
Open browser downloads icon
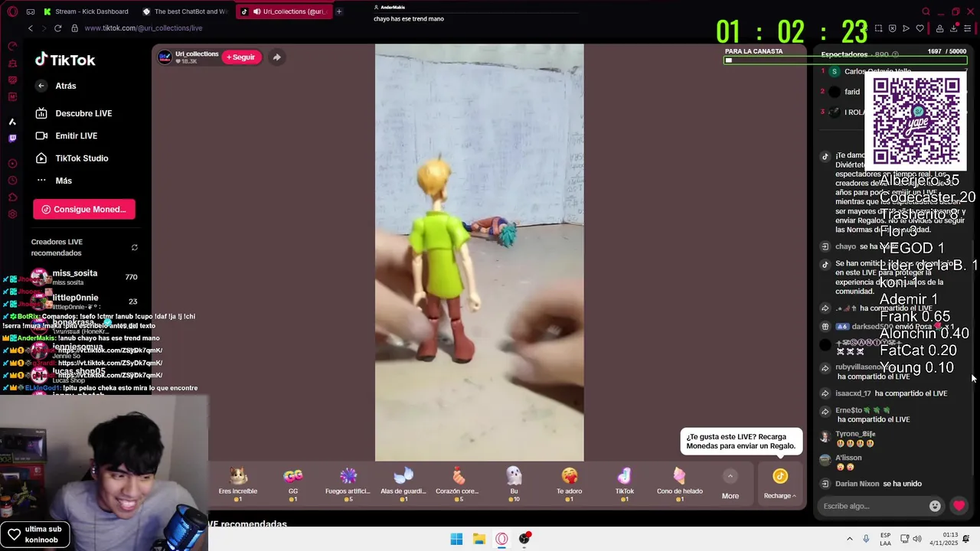953,28
